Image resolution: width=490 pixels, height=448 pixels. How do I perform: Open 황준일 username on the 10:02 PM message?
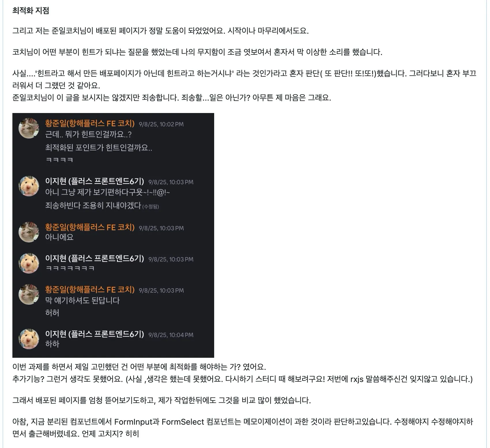tap(90, 124)
